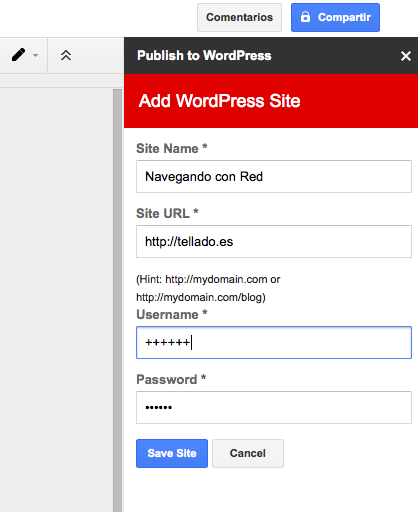Viewport: 418px width, 512px height.
Task: Click the document vertical scrollbar
Action: 118,300
